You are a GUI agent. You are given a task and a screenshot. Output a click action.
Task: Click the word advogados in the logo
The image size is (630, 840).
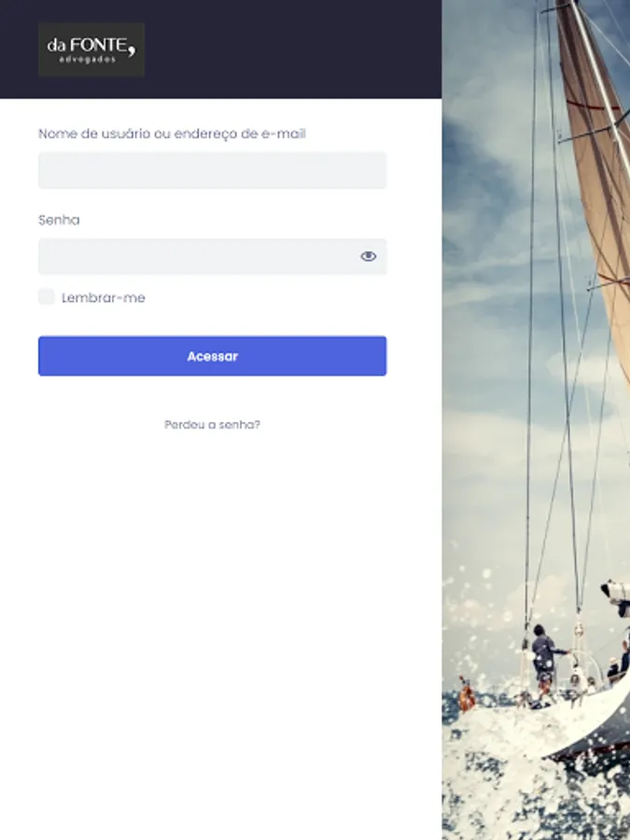coord(88,60)
